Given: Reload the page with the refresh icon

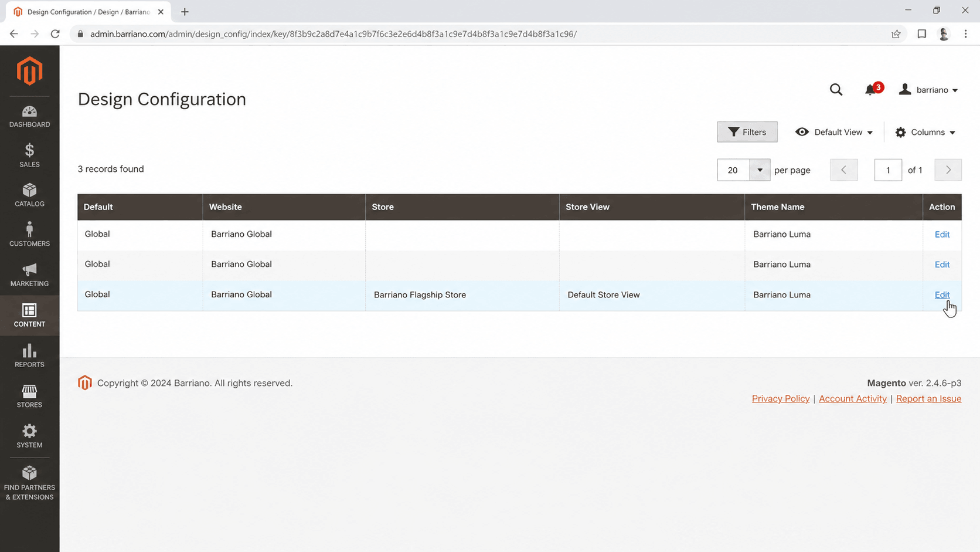Looking at the screenshot, I should 55,34.
